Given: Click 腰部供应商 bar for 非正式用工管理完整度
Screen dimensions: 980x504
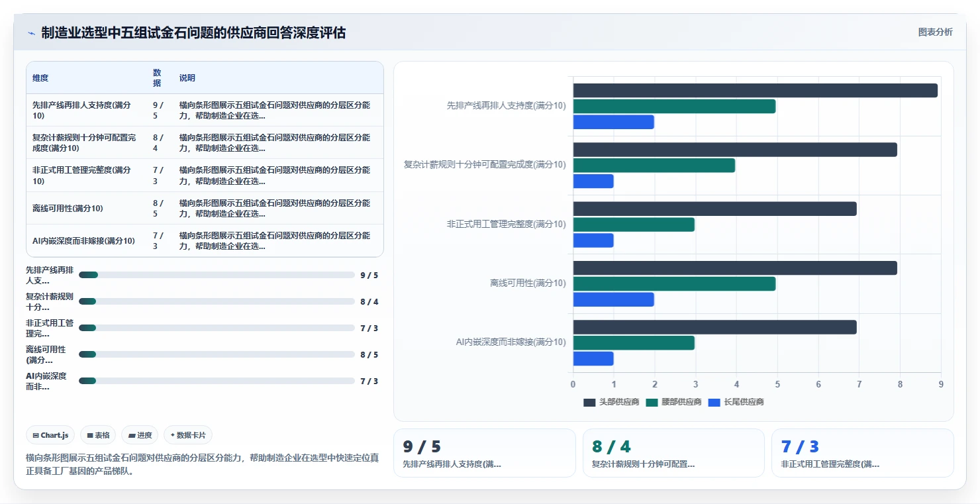Looking at the screenshot, I should [634, 225].
